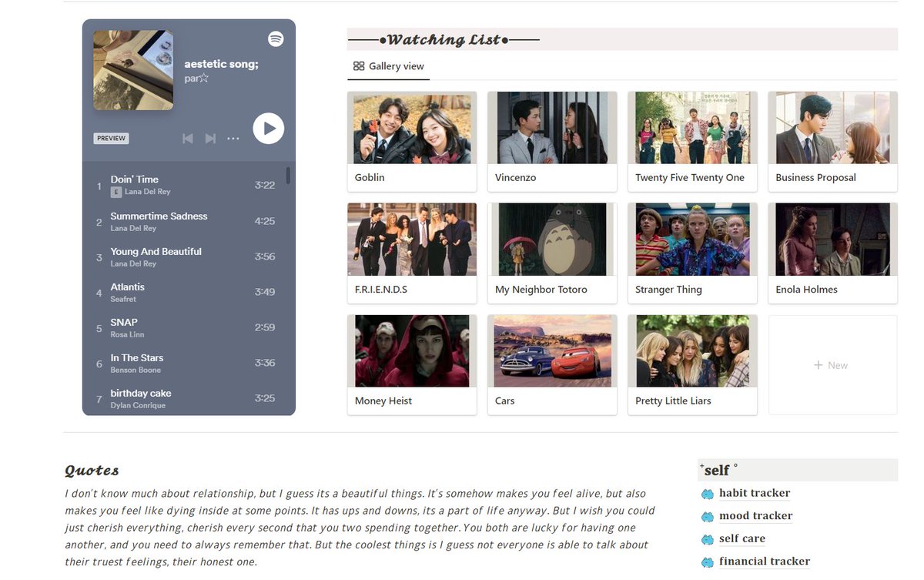Open the Vincenzo card thumbnail
This screenshot has width=924, height=580.
[552, 127]
